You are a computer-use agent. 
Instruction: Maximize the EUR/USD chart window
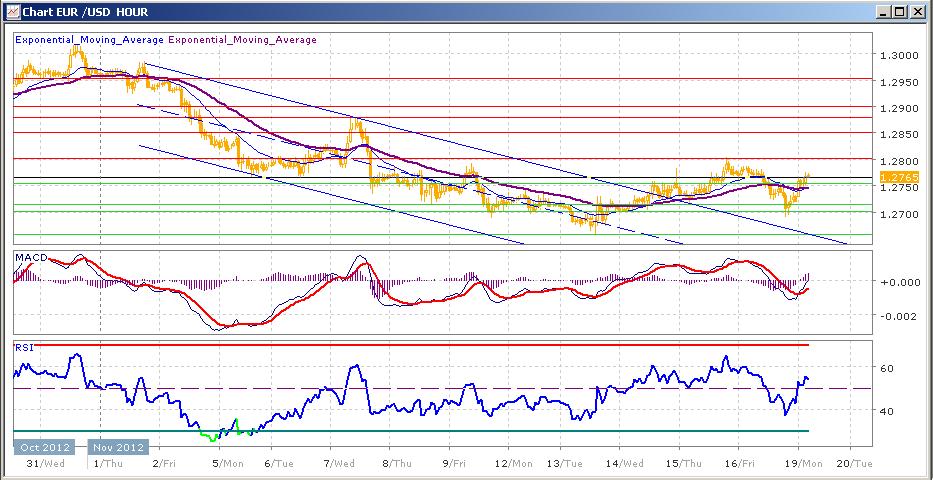(x=901, y=11)
